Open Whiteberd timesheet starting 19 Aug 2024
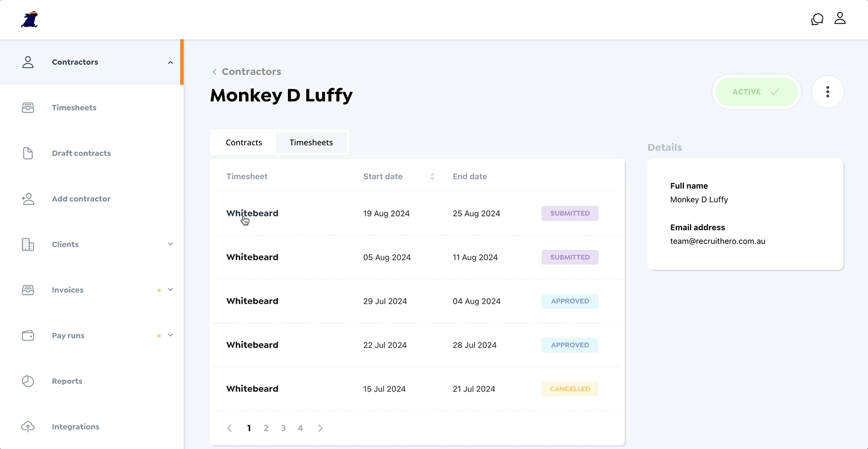 point(252,213)
